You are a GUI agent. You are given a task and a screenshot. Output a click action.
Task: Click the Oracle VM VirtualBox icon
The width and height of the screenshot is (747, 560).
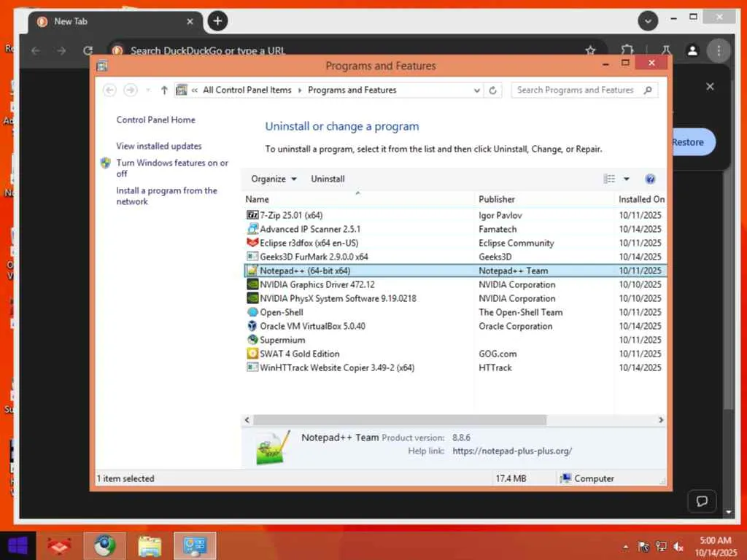coord(252,326)
